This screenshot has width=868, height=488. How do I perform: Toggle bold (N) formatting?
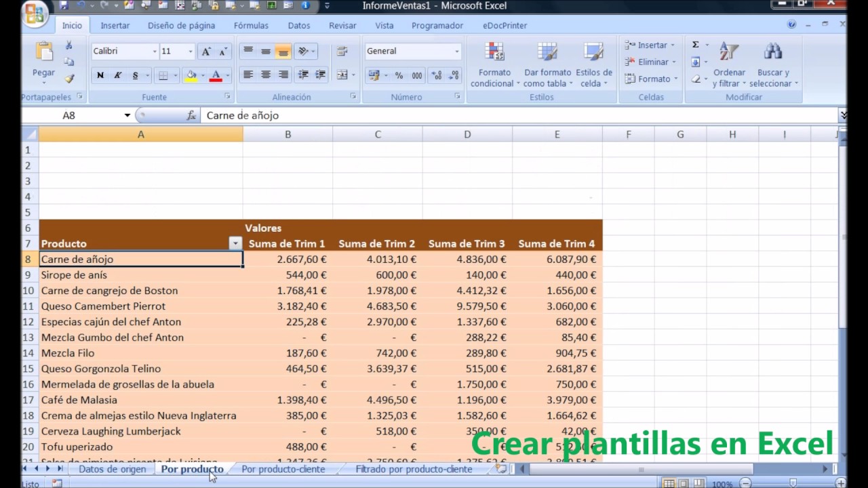[x=100, y=75]
